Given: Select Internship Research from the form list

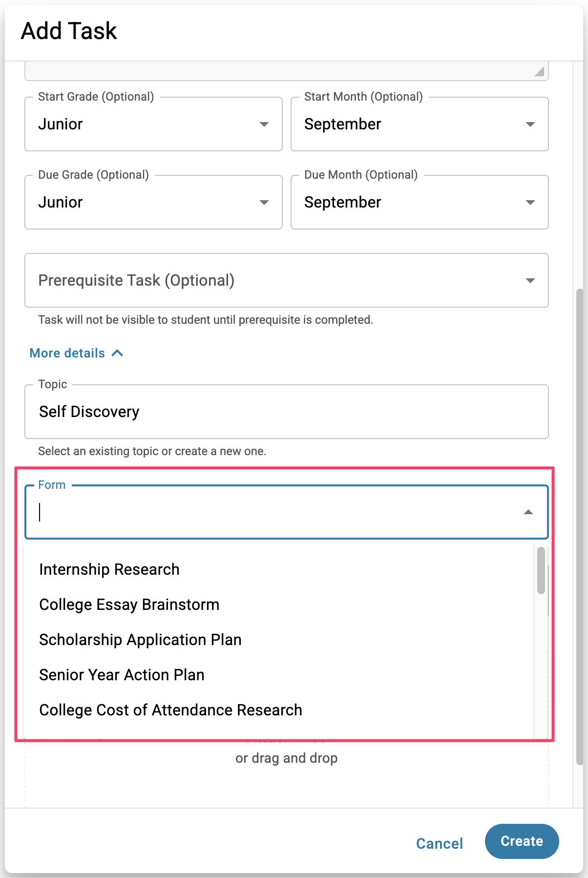Looking at the screenshot, I should coord(109,569).
